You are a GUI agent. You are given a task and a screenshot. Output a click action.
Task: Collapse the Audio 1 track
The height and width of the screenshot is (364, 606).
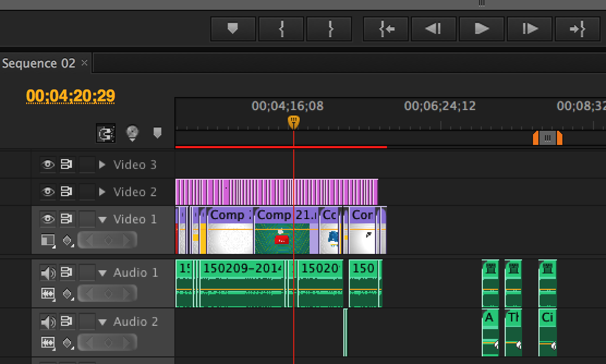click(102, 272)
